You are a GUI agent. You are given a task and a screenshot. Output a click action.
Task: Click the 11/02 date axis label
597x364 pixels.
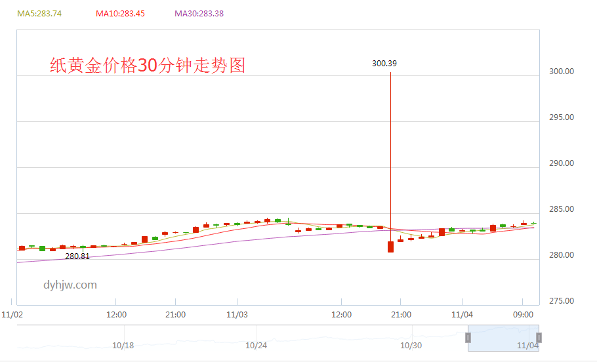tap(12, 315)
